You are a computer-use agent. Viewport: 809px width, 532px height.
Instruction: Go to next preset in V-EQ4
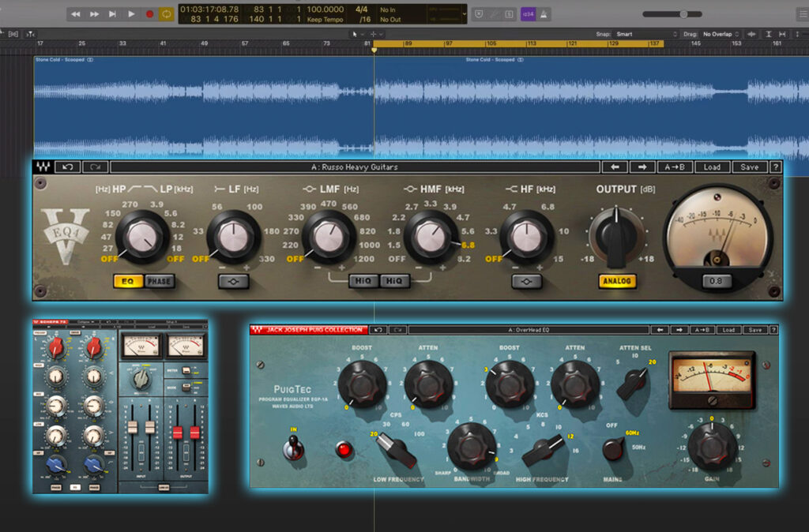pos(642,167)
